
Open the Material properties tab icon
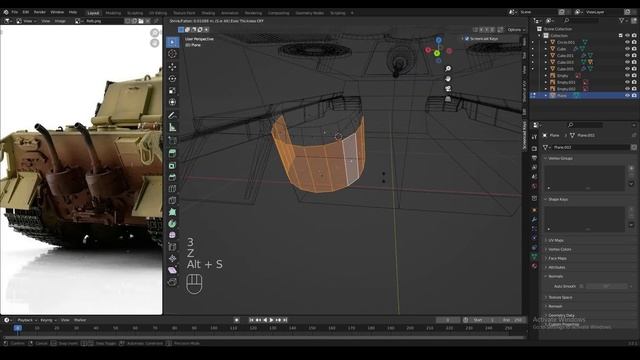coord(534,266)
